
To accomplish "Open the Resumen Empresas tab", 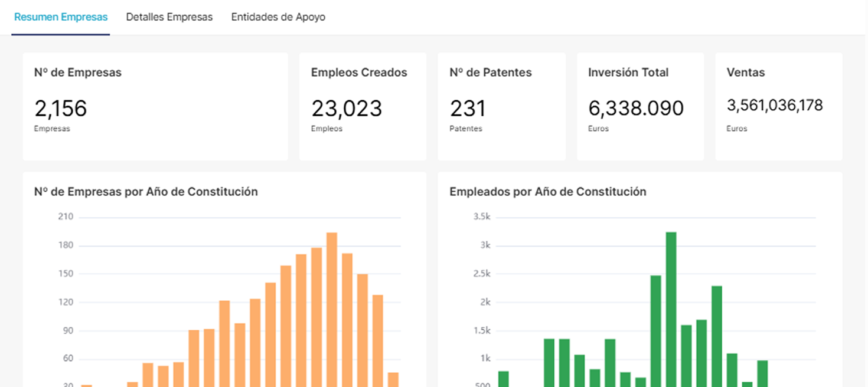I will point(61,17).
